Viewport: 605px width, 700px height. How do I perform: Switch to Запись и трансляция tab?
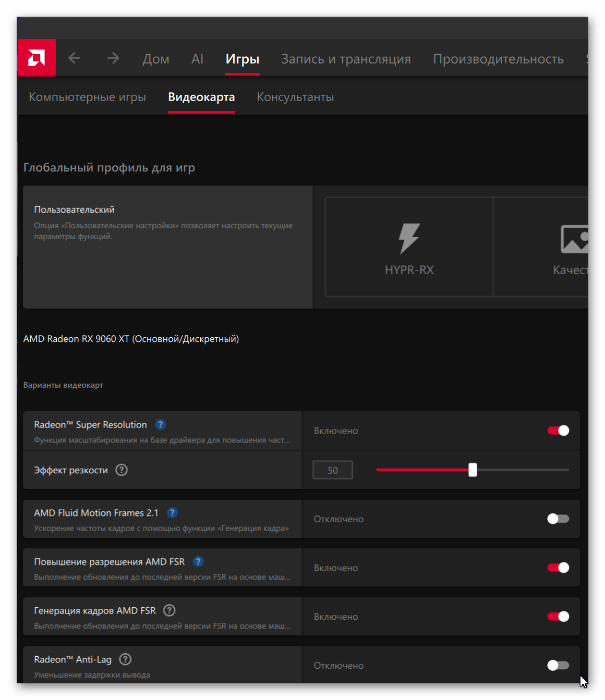tap(346, 59)
